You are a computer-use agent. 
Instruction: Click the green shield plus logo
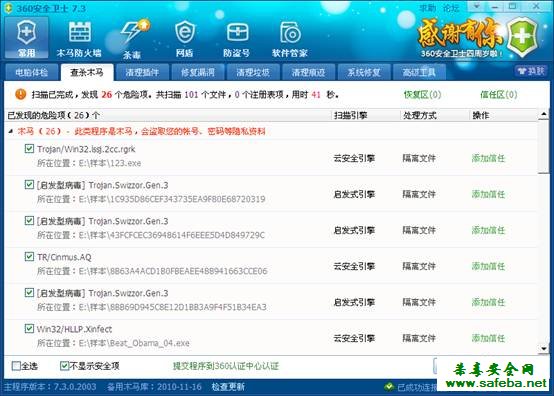523,37
